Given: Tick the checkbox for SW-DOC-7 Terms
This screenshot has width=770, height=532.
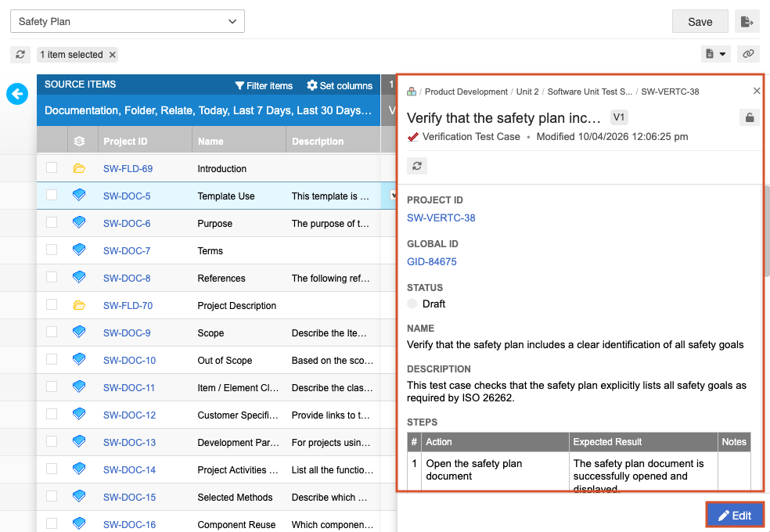Looking at the screenshot, I should click(52, 250).
